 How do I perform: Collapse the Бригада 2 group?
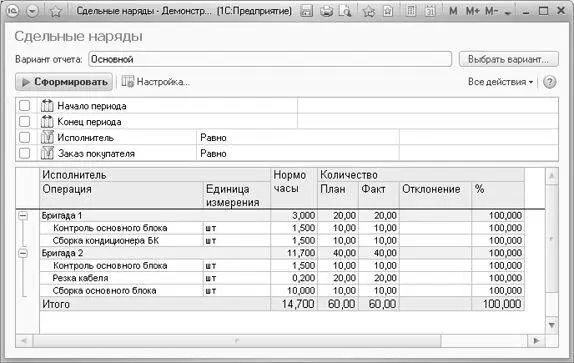tap(23, 253)
